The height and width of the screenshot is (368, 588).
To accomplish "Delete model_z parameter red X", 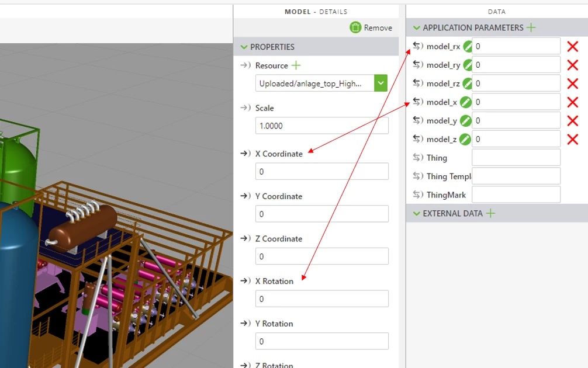I will point(573,140).
